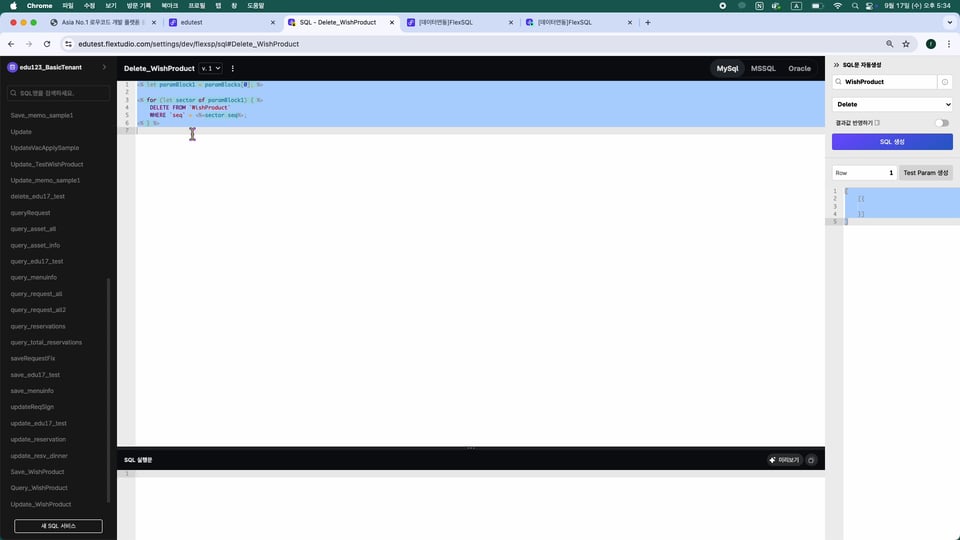The height and width of the screenshot is (540, 960).
Task: Click the edu123_BasicTenant logo icon
Action: [12, 67]
